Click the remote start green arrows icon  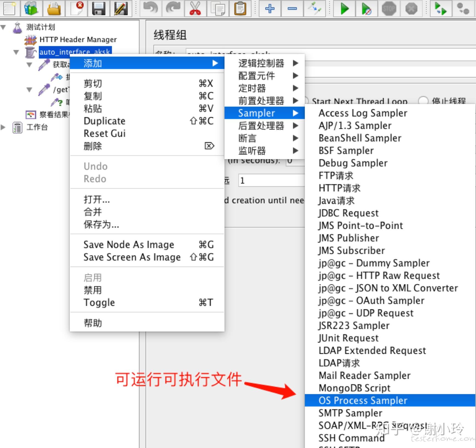point(441,9)
